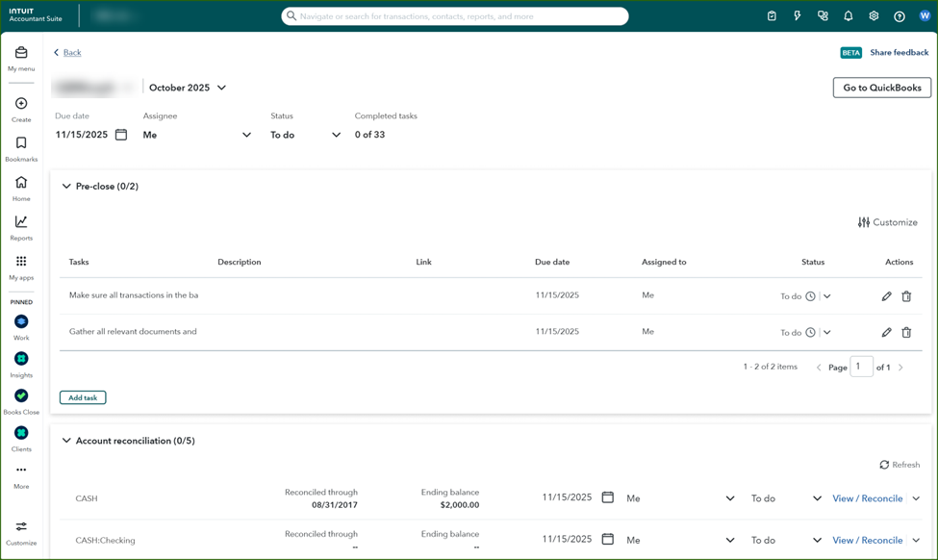The width and height of the screenshot is (938, 560).
Task: Edit the 'Make sure all transactions' task
Action: point(886,296)
